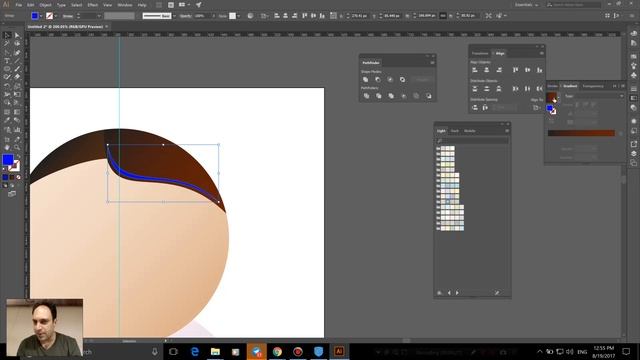Click Unite in Pathfinder shape modes
The width and height of the screenshot is (640, 360).
[366, 80]
